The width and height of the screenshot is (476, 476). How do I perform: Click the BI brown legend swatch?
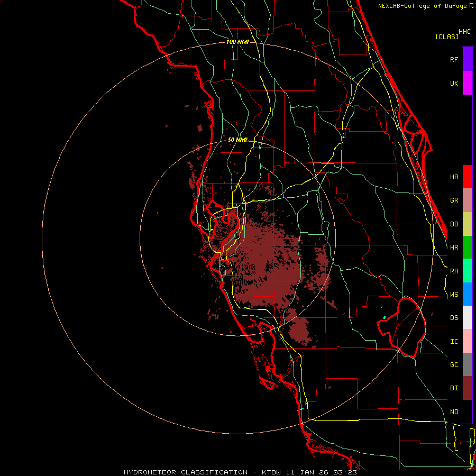(467, 388)
